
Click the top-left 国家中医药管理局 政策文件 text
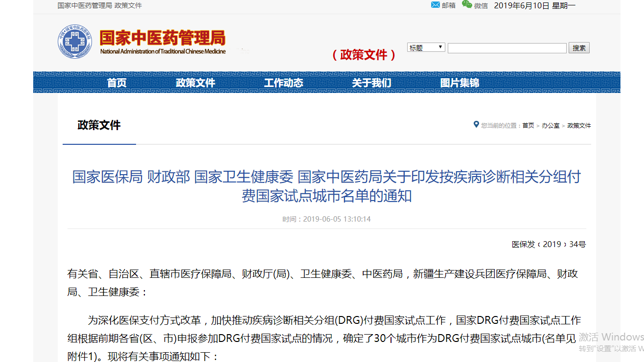point(100,5)
